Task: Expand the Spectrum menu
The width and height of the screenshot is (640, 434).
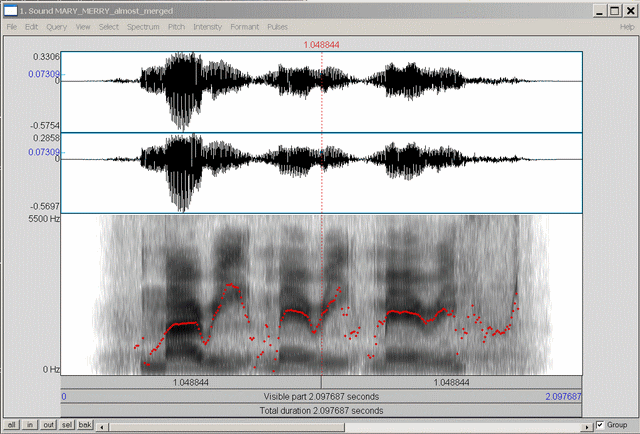Action: coord(143,26)
